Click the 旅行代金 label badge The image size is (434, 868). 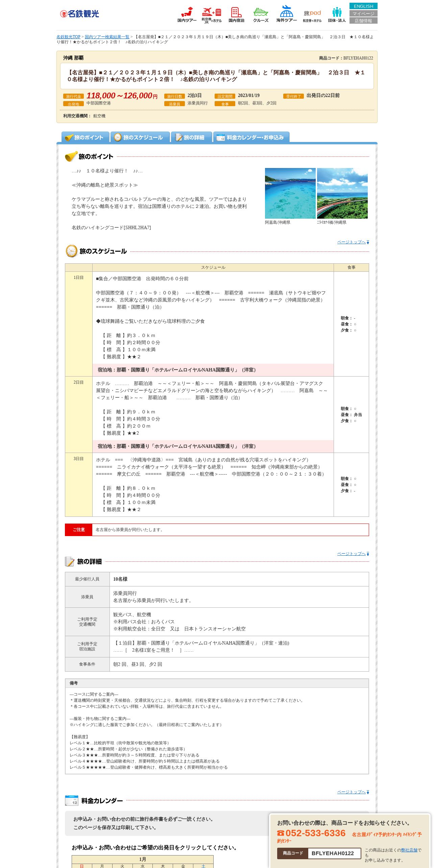click(x=73, y=96)
